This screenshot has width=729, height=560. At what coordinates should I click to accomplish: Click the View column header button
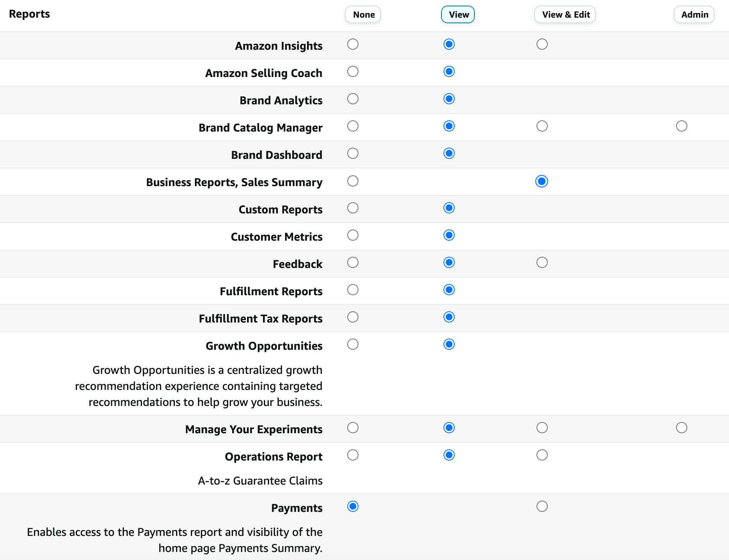458,14
